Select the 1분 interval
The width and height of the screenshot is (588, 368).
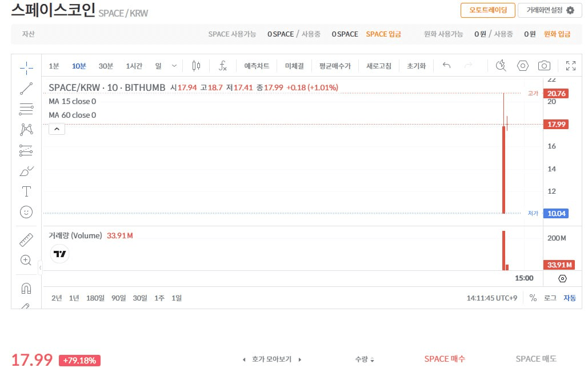click(x=54, y=66)
